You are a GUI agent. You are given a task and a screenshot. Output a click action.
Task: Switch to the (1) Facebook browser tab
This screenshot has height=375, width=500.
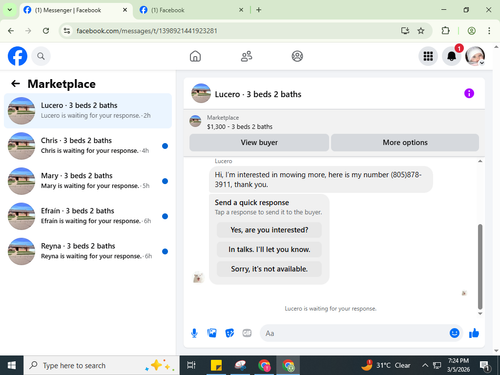(190, 10)
